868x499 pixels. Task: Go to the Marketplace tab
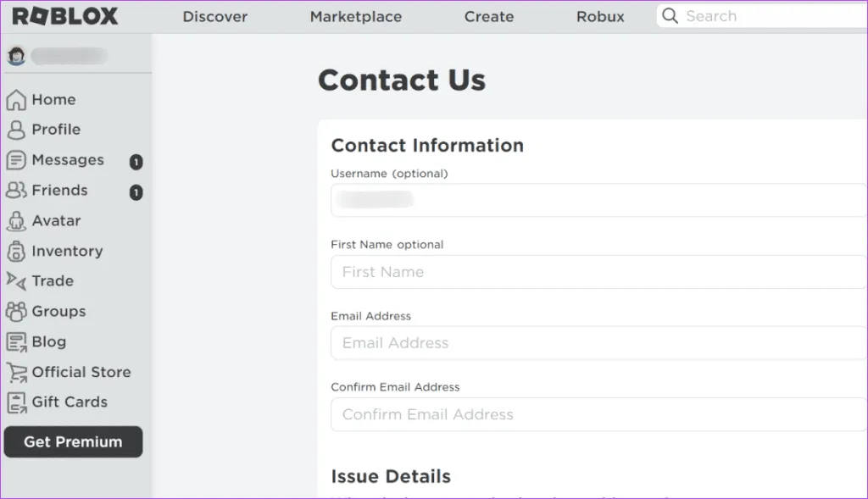pyautogui.click(x=356, y=16)
